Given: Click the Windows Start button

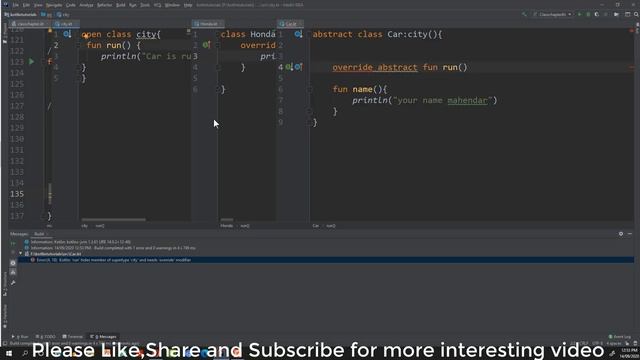Looking at the screenshot, I should [9, 353].
